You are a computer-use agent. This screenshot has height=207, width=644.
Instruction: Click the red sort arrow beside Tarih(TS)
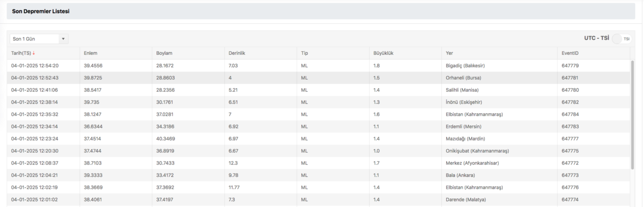click(x=34, y=53)
